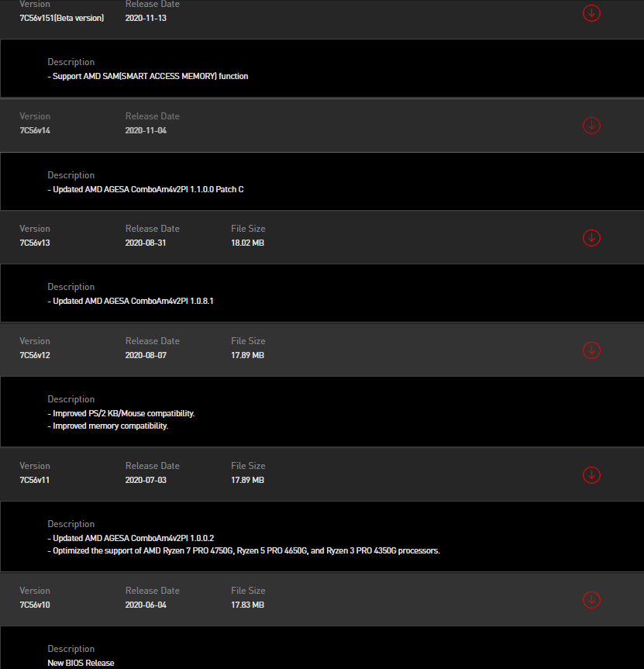The width and height of the screenshot is (644, 669).
Task: Select version text 7C56v12
Action: (35, 355)
